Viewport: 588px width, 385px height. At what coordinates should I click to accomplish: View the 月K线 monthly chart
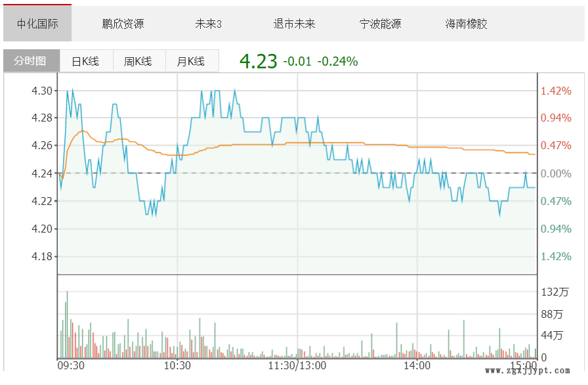pos(192,61)
